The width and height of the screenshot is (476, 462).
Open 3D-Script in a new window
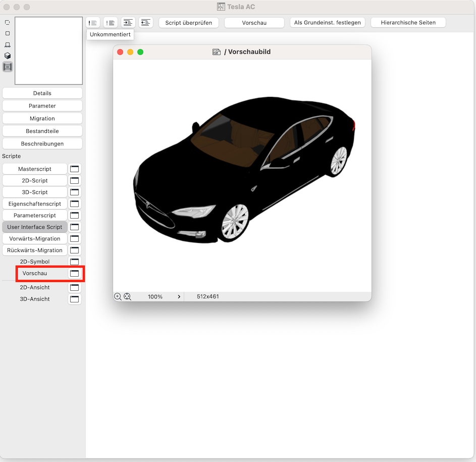(x=75, y=192)
